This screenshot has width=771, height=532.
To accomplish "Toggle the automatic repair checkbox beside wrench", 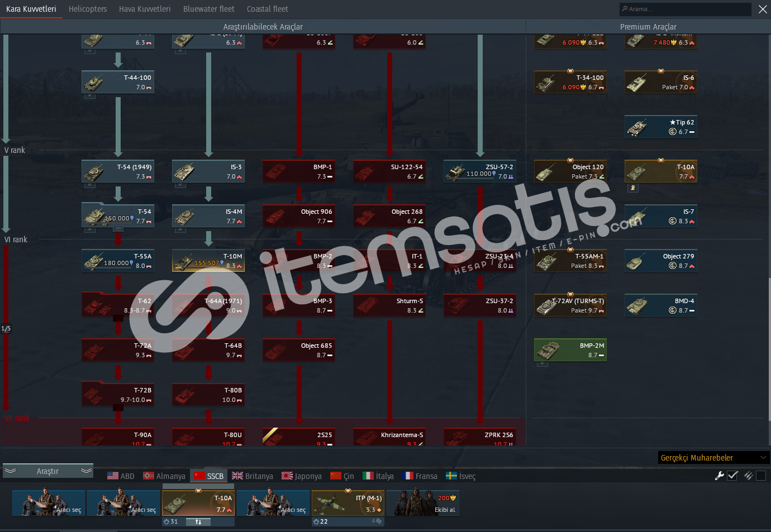I will tap(732, 476).
